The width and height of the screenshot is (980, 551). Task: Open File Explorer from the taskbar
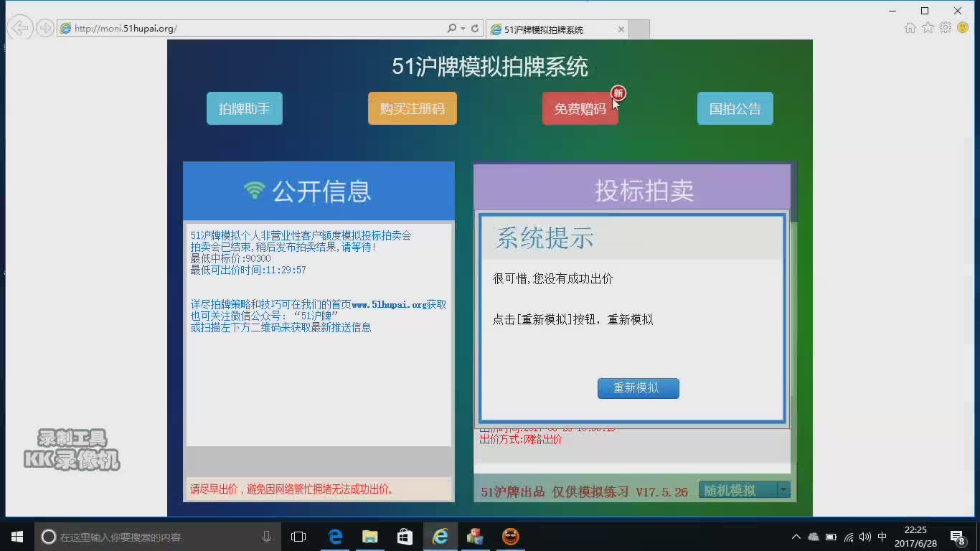(x=370, y=537)
